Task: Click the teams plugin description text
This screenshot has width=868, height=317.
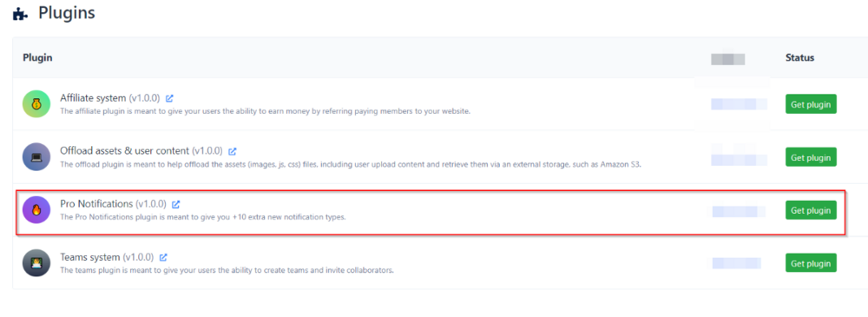Action: [x=227, y=270]
